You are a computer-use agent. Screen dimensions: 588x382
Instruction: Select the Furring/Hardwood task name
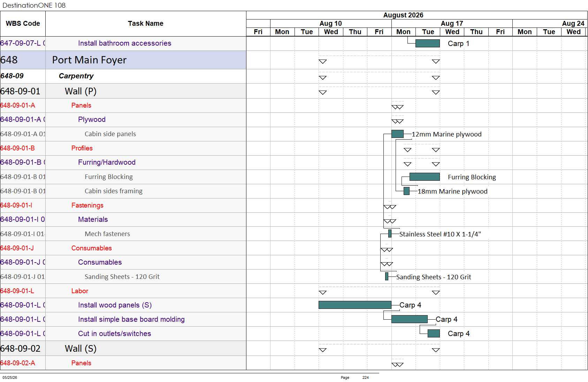[x=107, y=162]
